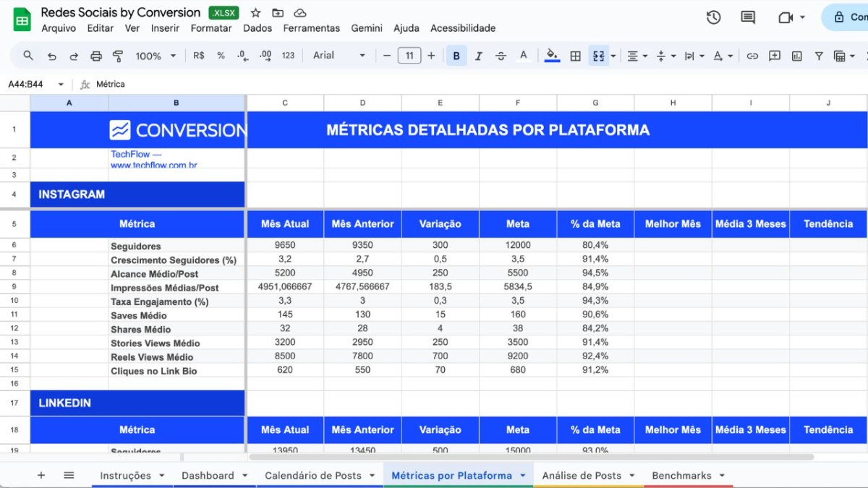Screen dimensions: 868x488
Task: Open the comments panel icon
Action: pyautogui.click(x=748, y=17)
